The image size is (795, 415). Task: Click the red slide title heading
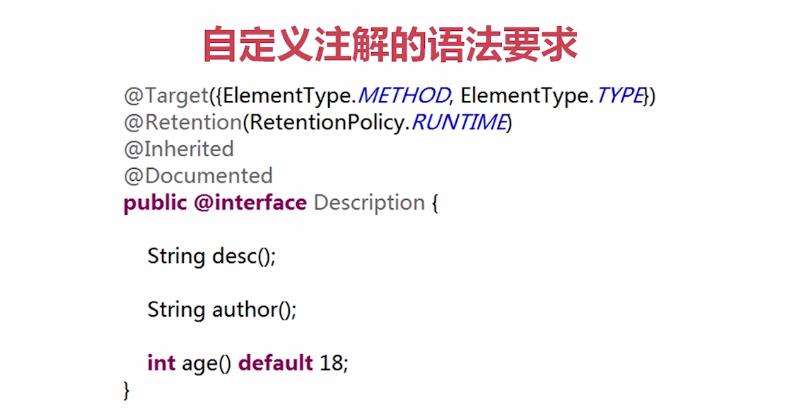390,45
